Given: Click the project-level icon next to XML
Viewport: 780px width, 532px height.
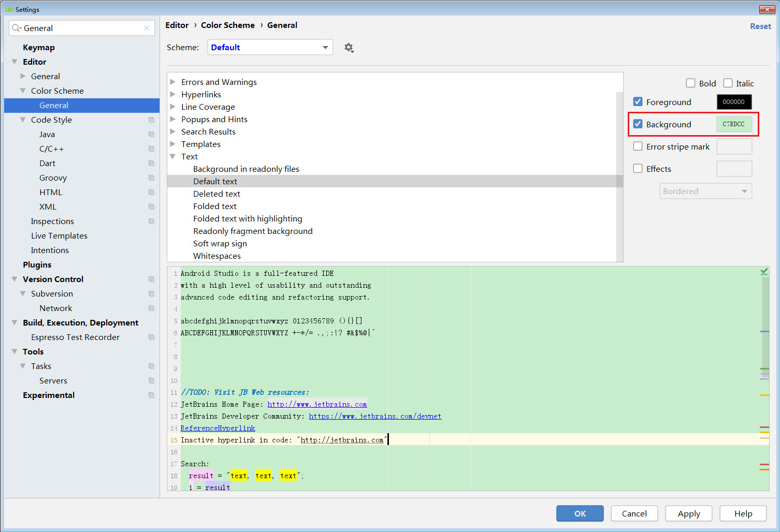Looking at the screenshot, I should coord(151,207).
